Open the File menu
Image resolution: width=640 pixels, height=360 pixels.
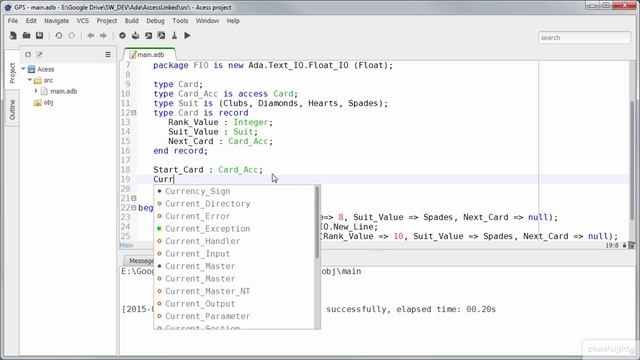(13, 21)
